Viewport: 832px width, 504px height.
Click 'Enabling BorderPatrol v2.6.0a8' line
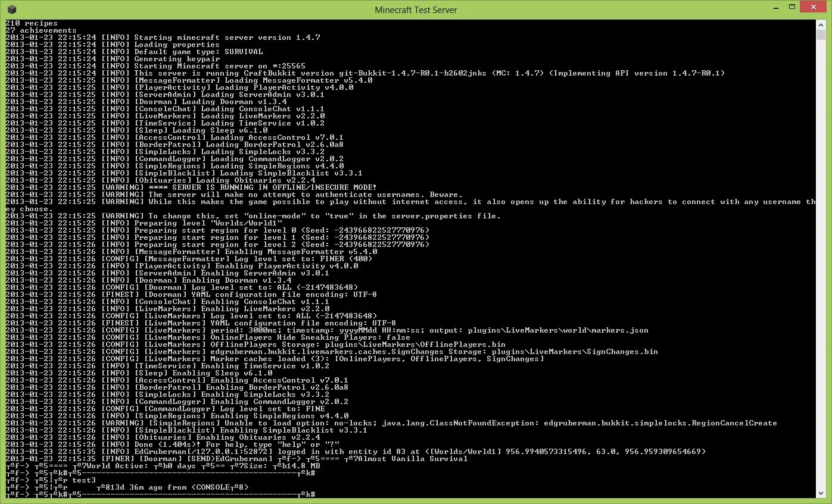point(177,387)
